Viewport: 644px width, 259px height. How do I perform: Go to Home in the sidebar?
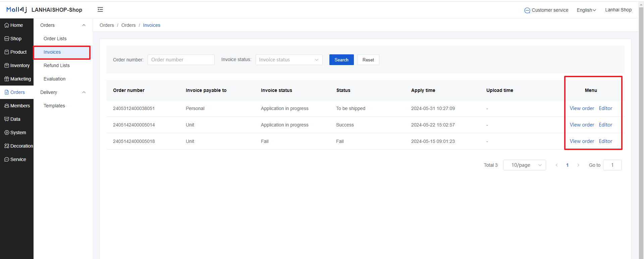[x=17, y=25]
